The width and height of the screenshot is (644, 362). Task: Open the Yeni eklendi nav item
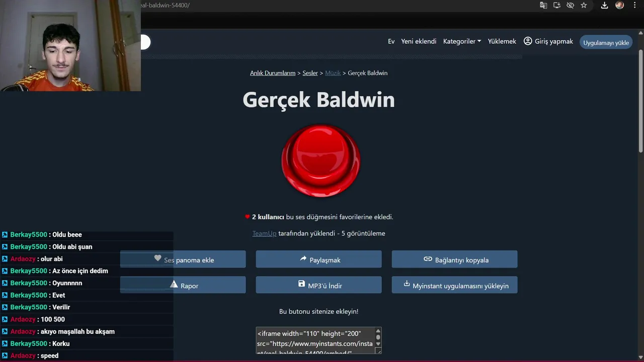click(x=419, y=41)
